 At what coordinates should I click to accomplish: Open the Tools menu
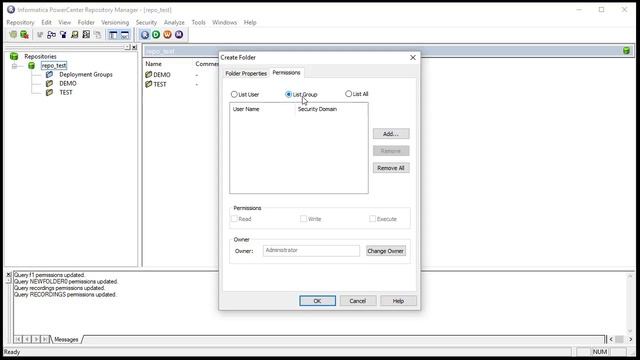199,22
